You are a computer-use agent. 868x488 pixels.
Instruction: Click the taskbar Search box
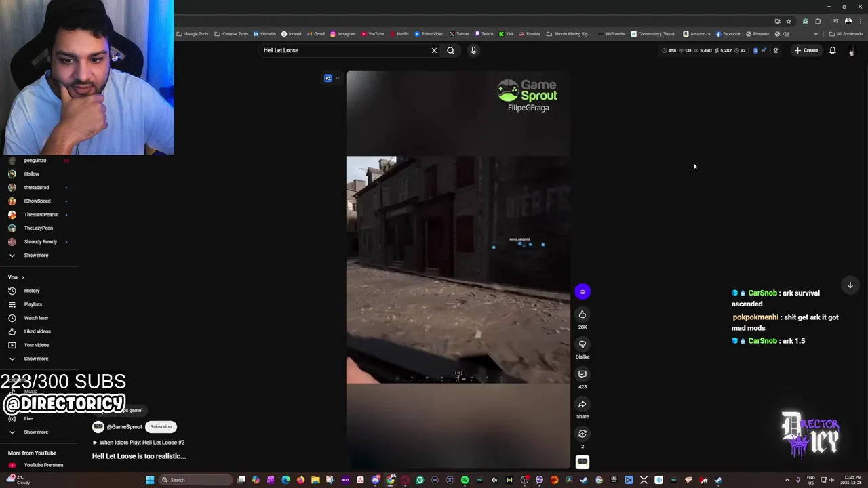(196, 480)
